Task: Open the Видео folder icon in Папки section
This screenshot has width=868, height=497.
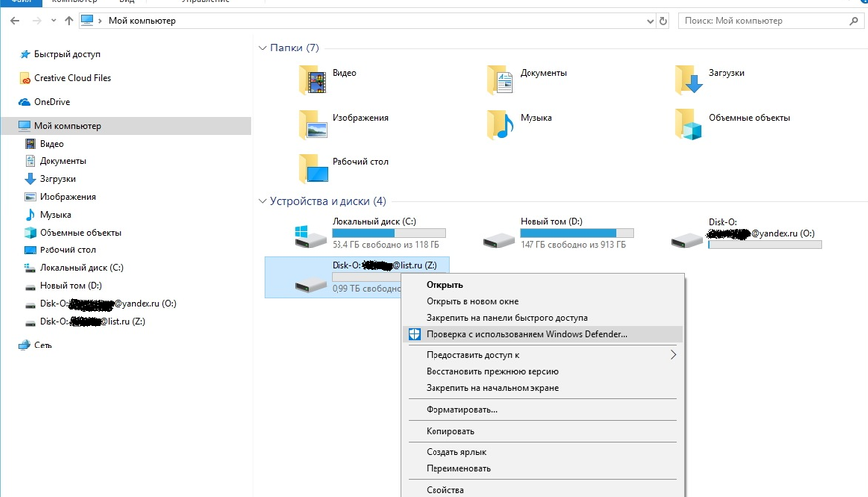Action: pyautogui.click(x=313, y=78)
